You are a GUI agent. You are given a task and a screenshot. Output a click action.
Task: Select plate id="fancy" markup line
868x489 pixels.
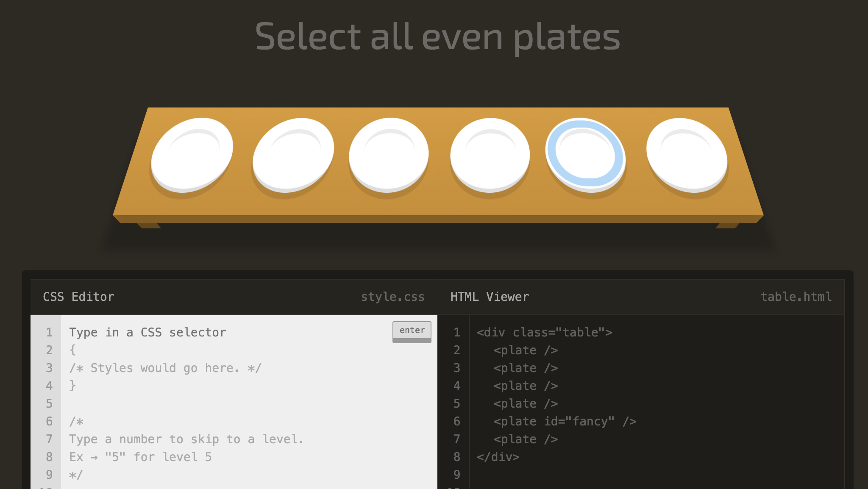click(565, 421)
